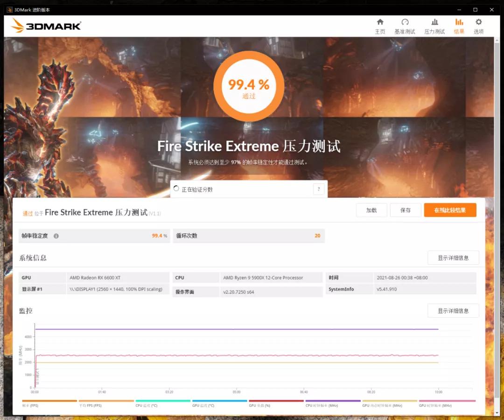Expand details of the 循环次数 row

click(249, 236)
